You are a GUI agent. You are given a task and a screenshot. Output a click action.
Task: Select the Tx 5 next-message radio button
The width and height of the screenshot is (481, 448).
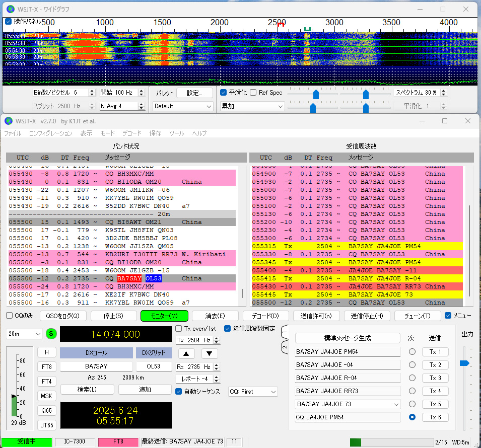[412, 404]
